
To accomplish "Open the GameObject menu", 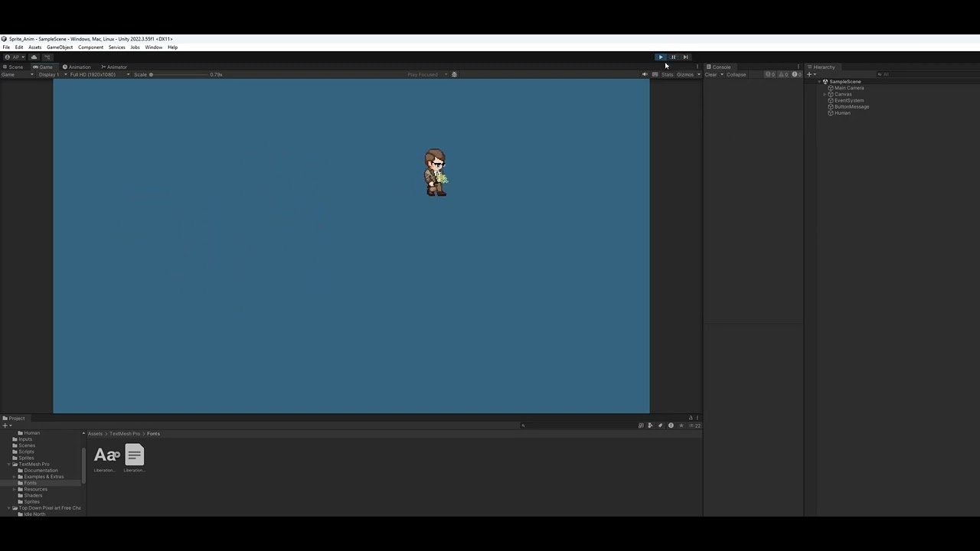I will [60, 47].
